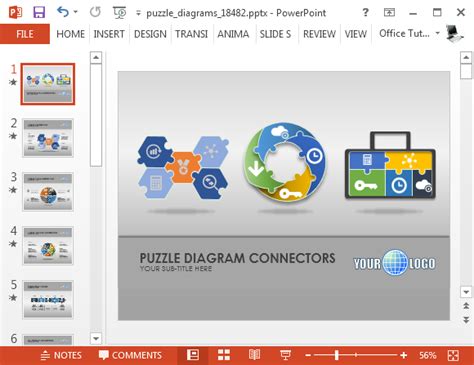The width and height of the screenshot is (474, 365).
Task: Select the briefcase puzzle graphic
Action: point(390,165)
